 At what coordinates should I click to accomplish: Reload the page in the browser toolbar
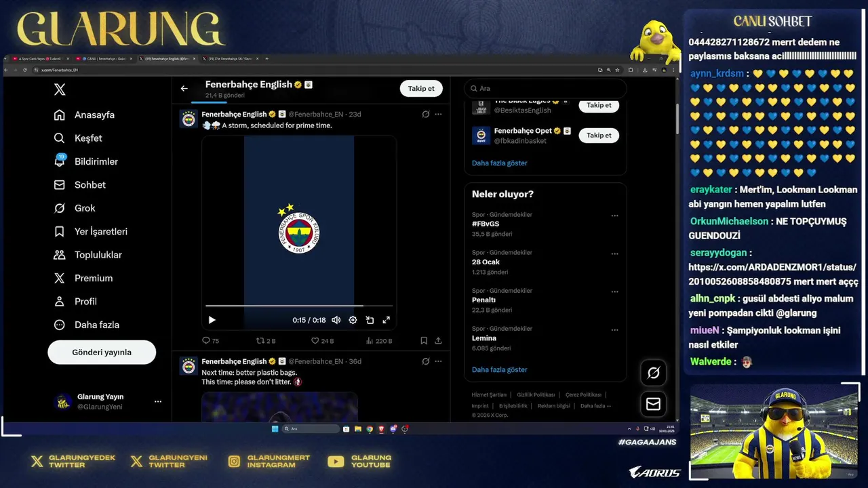pyautogui.click(x=25, y=70)
